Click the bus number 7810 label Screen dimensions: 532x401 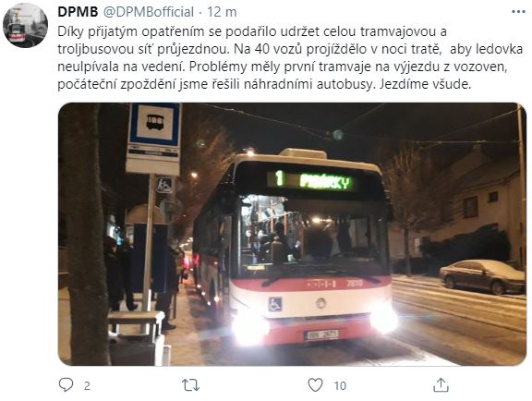pos(355,283)
